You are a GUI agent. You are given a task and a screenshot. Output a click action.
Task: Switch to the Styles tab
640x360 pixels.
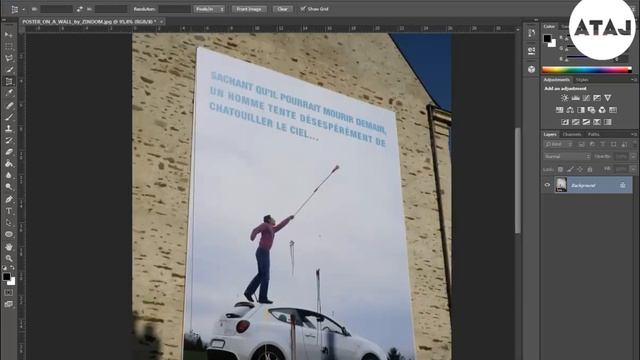pos(582,80)
